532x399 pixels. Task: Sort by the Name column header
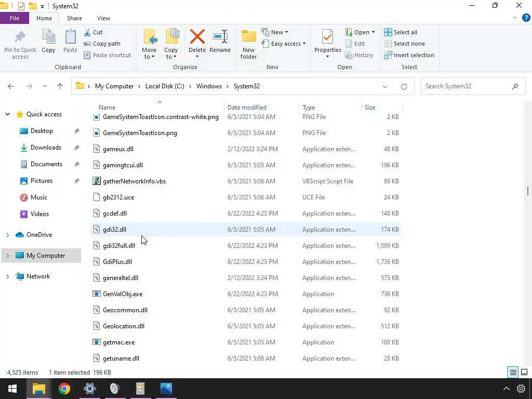click(107, 107)
